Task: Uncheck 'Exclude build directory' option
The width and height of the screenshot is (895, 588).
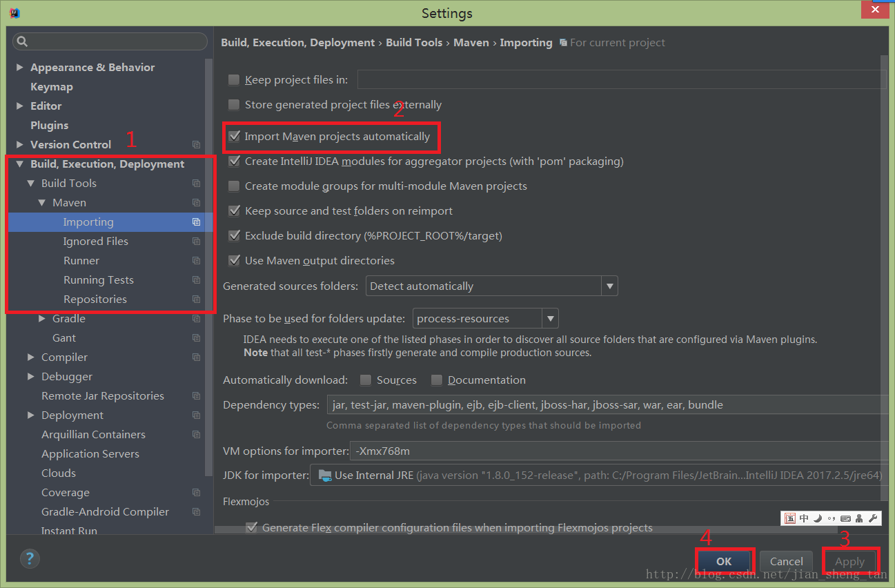Action: pyautogui.click(x=234, y=236)
